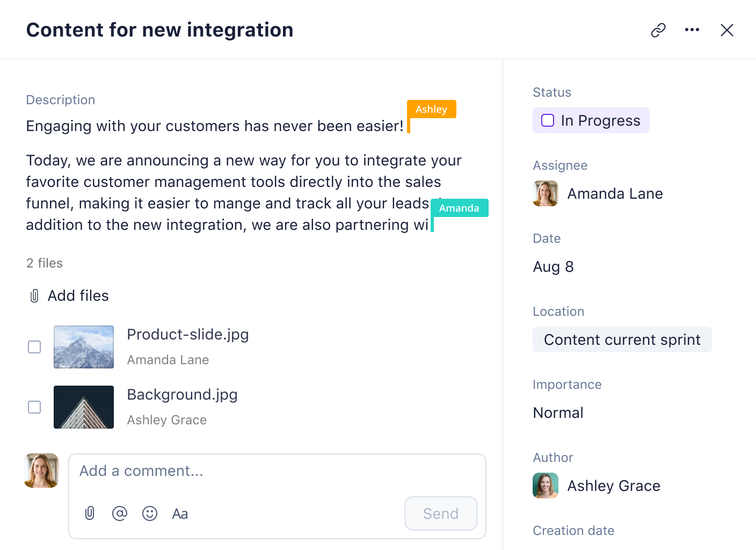Insert an @ mention in comment
The height and width of the screenshot is (550, 756).
tap(120, 513)
